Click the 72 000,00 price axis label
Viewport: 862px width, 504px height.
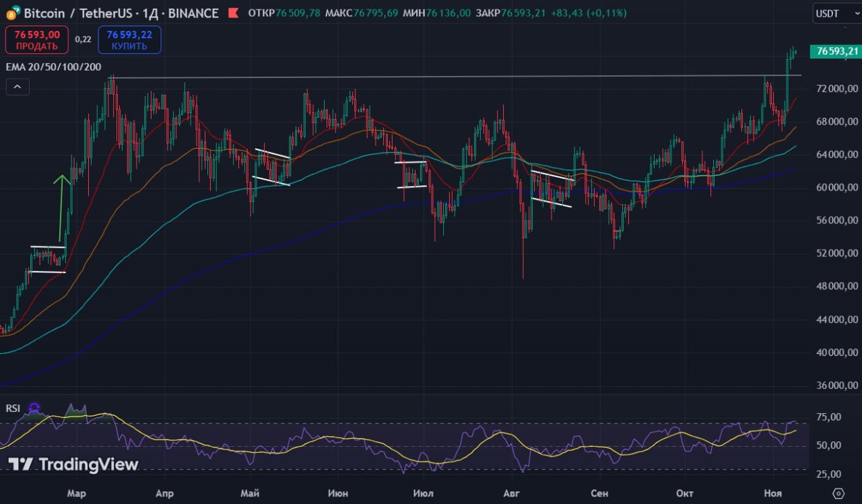tap(836, 89)
